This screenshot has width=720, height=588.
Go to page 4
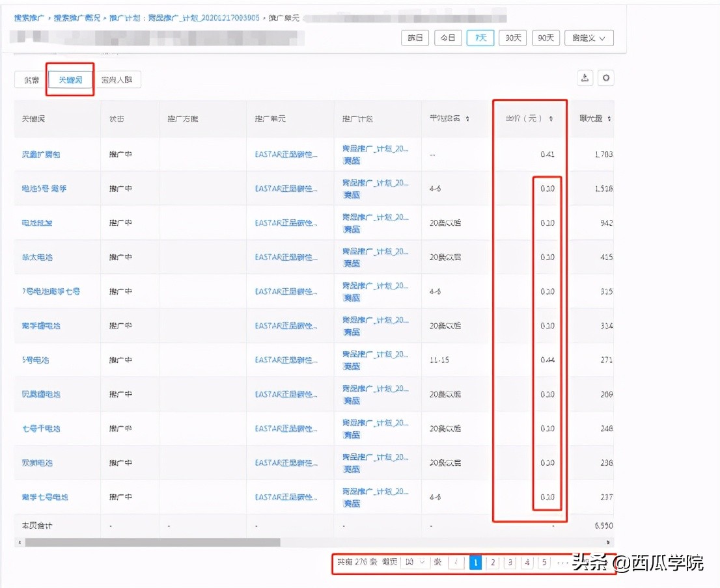click(x=527, y=563)
